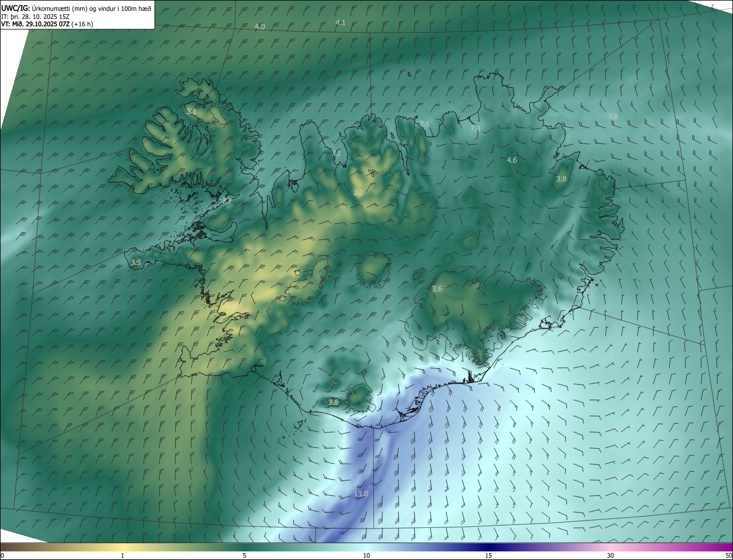Click the 3.6 value label

[x=437, y=289]
